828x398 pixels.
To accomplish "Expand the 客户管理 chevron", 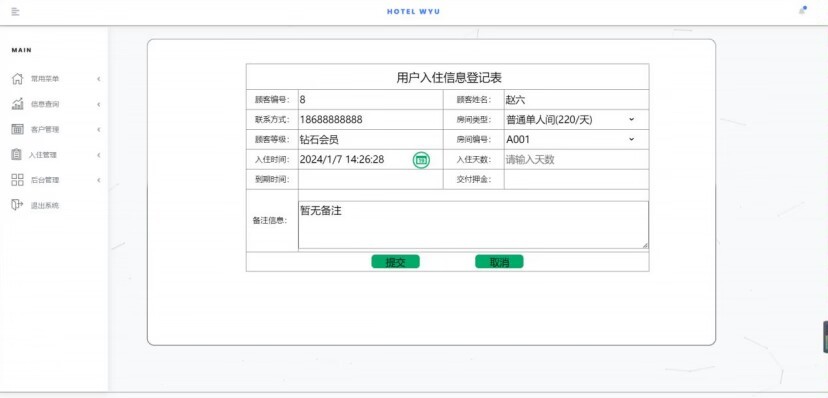I will tap(99, 130).
